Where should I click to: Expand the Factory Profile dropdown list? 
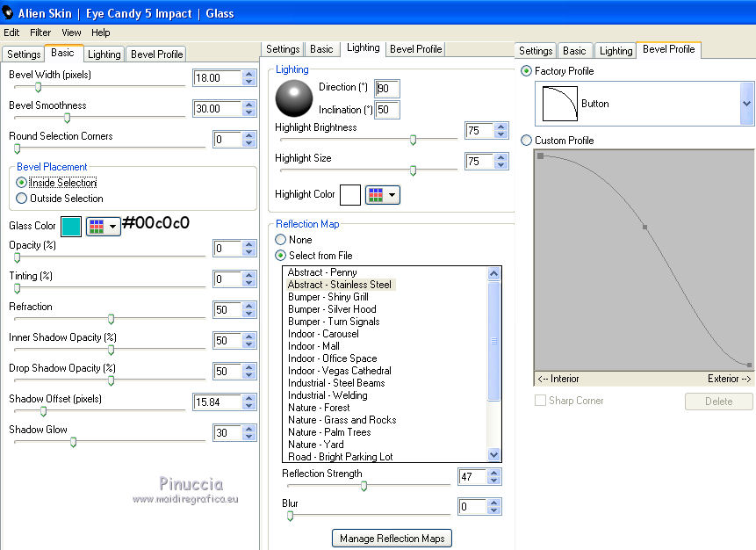coord(746,104)
